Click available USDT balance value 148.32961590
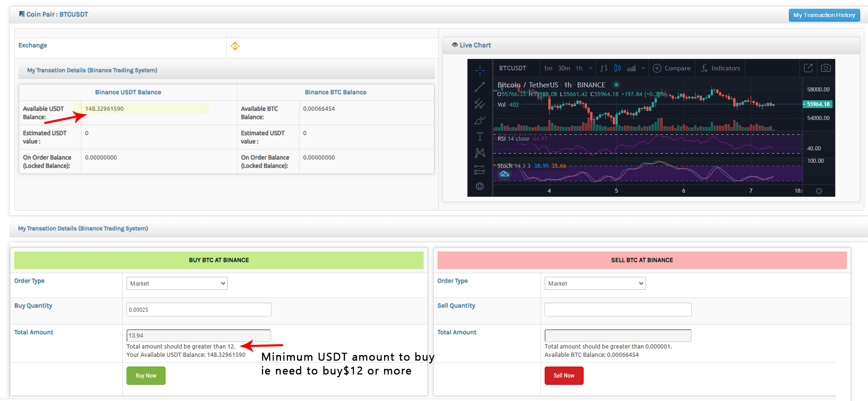This screenshot has width=868, height=401. click(104, 109)
